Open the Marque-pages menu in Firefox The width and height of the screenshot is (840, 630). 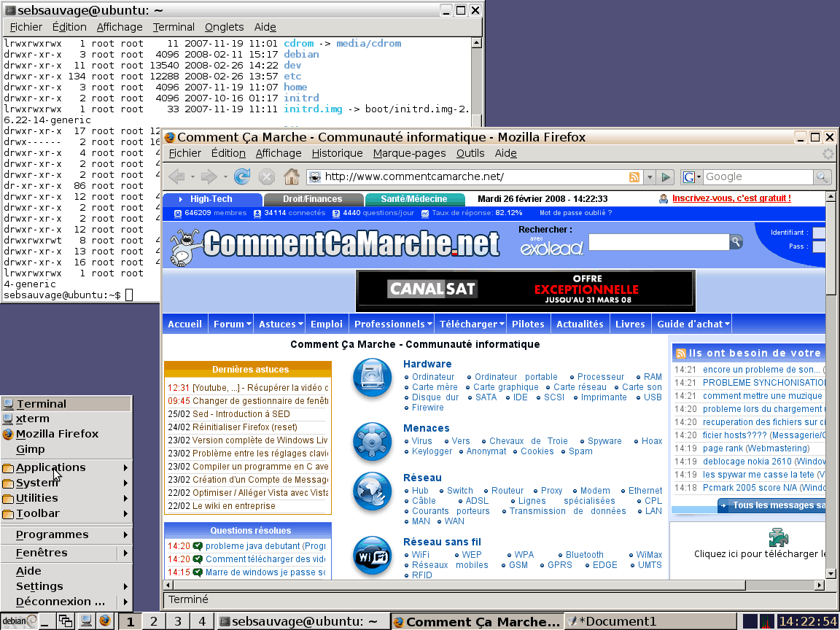click(x=409, y=153)
